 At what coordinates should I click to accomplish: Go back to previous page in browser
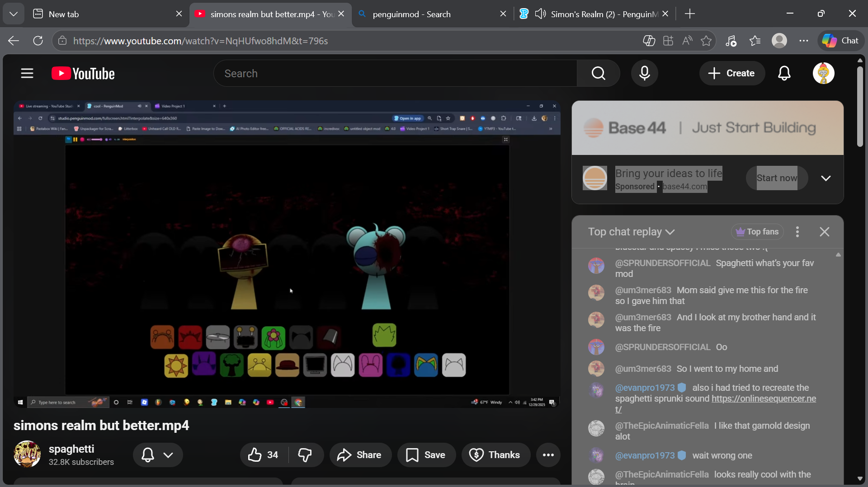[x=14, y=41]
